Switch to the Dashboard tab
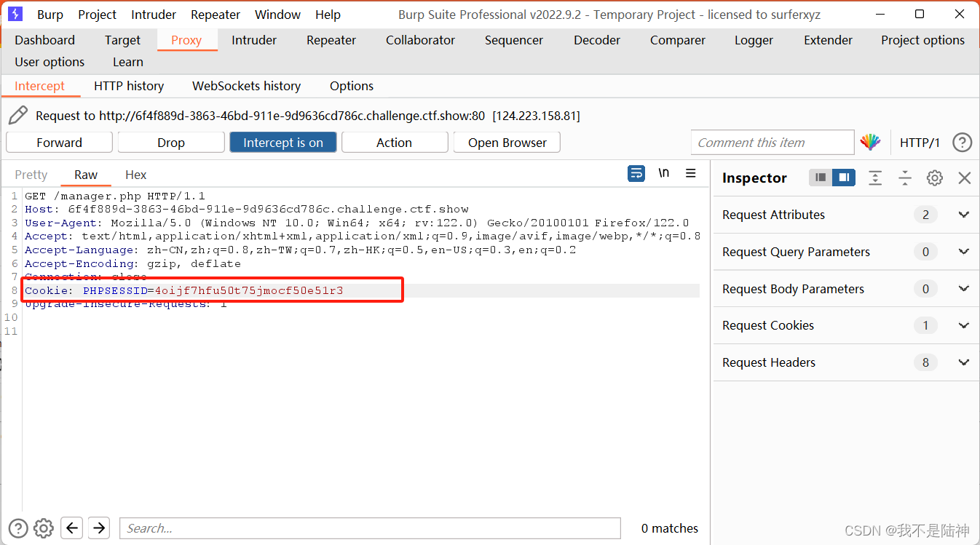Image resolution: width=980 pixels, height=545 pixels. click(x=45, y=40)
